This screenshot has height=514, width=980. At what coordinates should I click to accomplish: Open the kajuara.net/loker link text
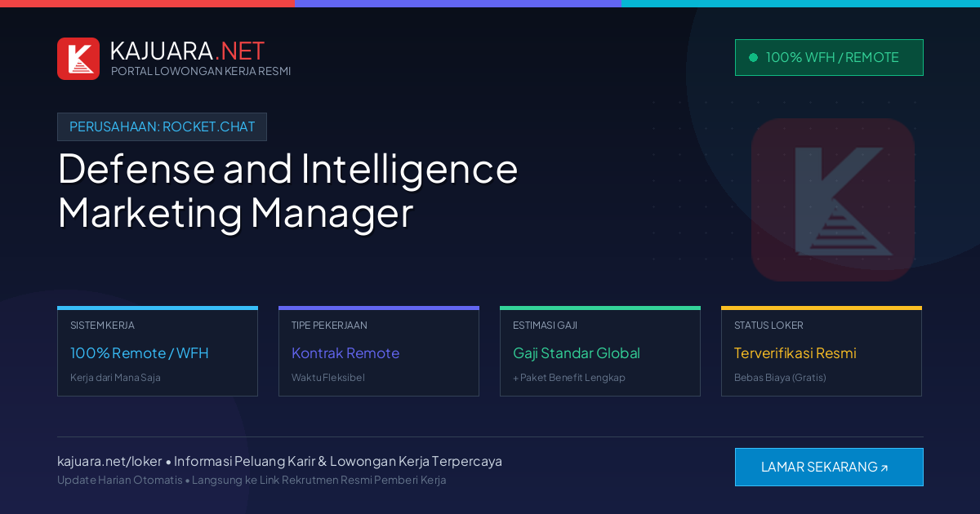point(109,461)
